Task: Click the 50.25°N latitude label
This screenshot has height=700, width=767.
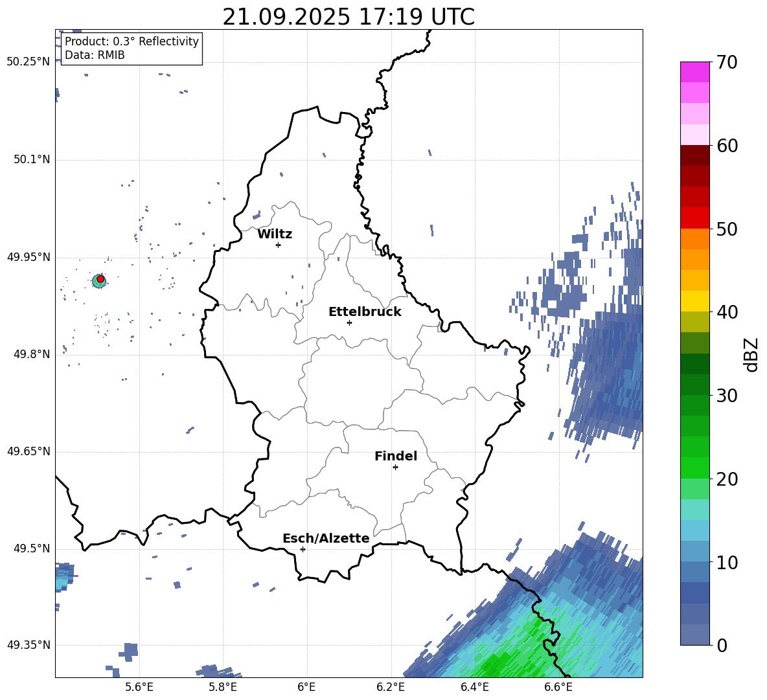Action: point(29,62)
